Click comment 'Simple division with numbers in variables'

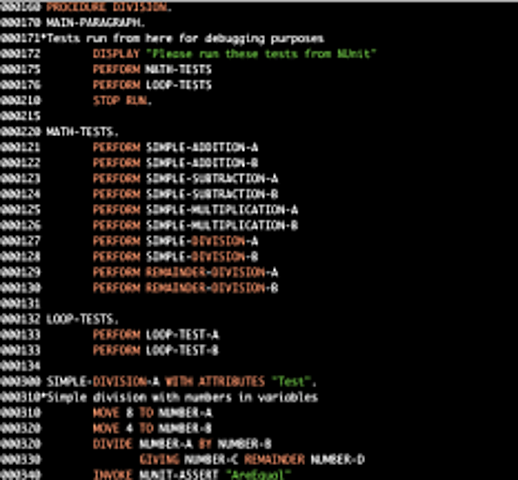[x=182, y=397]
